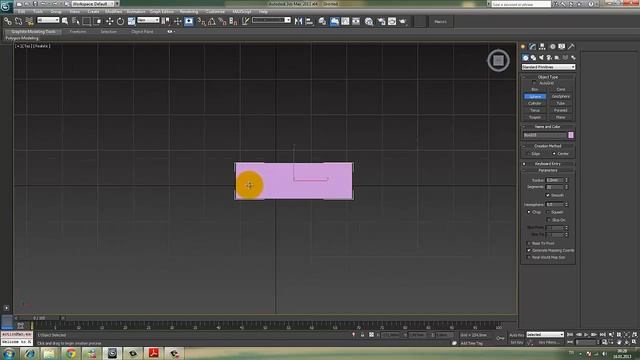Click the time slider at 0/100

click(x=39, y=318)
